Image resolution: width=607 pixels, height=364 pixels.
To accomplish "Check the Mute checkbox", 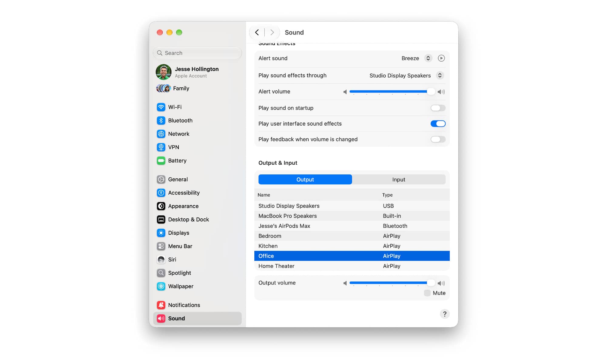I will tap(427, 293).
